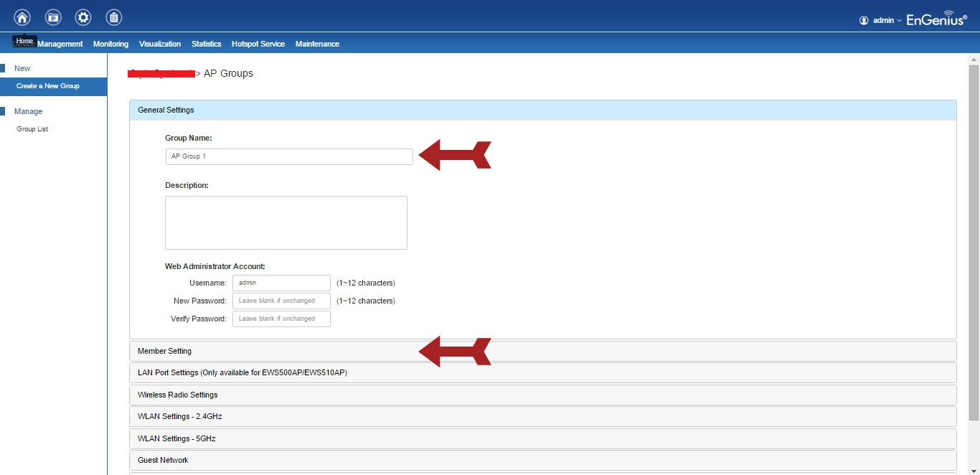Go to Group List in sidebar
Screen dimensions: 980x475
point(32,129)
